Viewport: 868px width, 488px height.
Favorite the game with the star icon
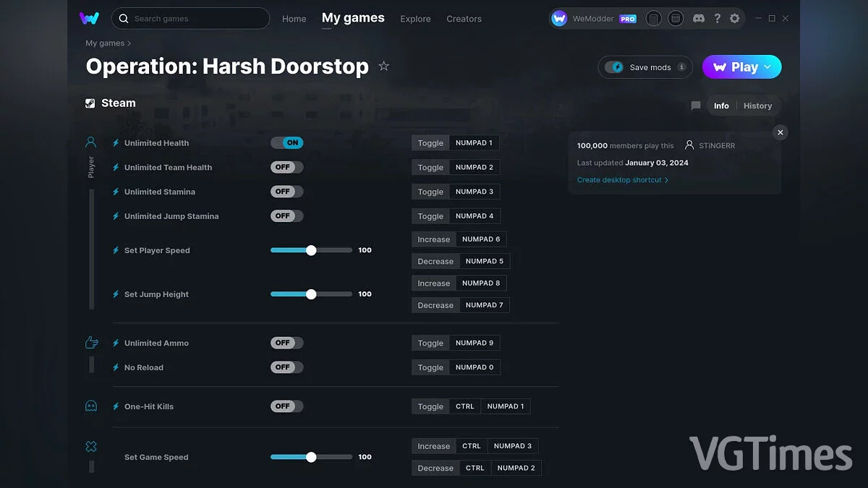coord(384,66)
